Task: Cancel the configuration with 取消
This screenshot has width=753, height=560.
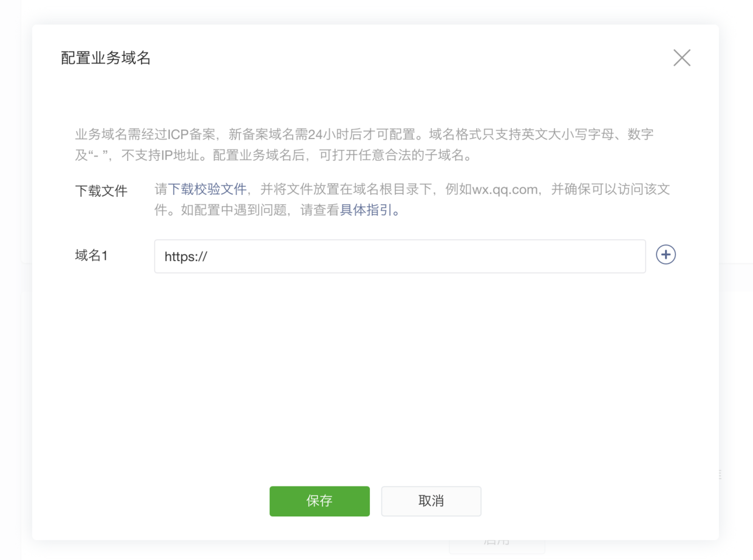Action: pyautogui.click(x=431, y=501)
